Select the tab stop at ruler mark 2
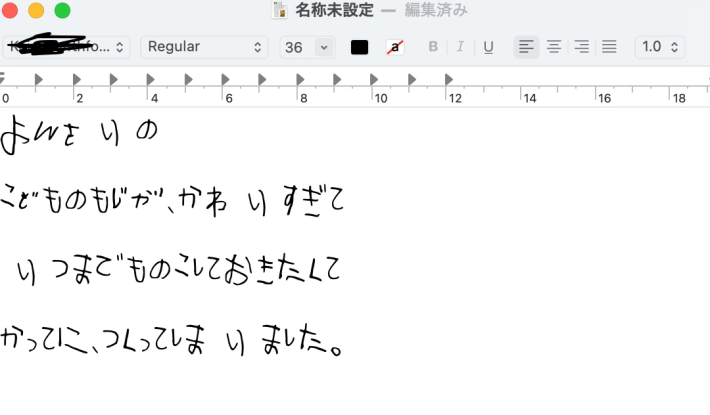Image resolution: width=710 pixels, height=415 pixels. (77, 80)
